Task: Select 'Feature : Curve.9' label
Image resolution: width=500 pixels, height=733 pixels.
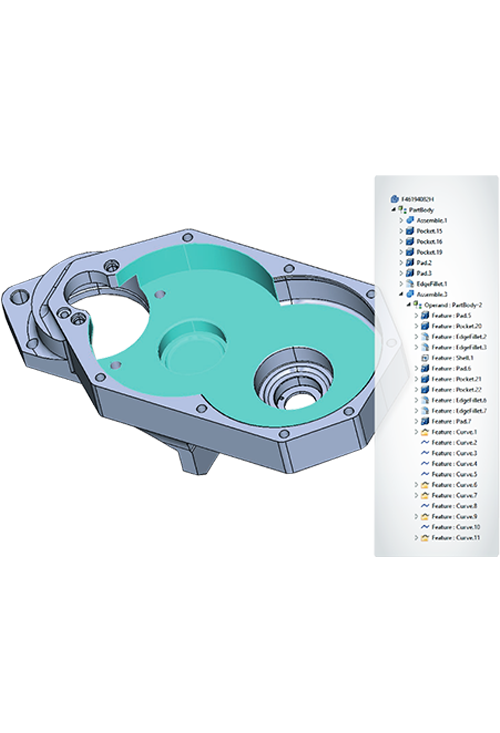Action: click(x=454, y=517)
